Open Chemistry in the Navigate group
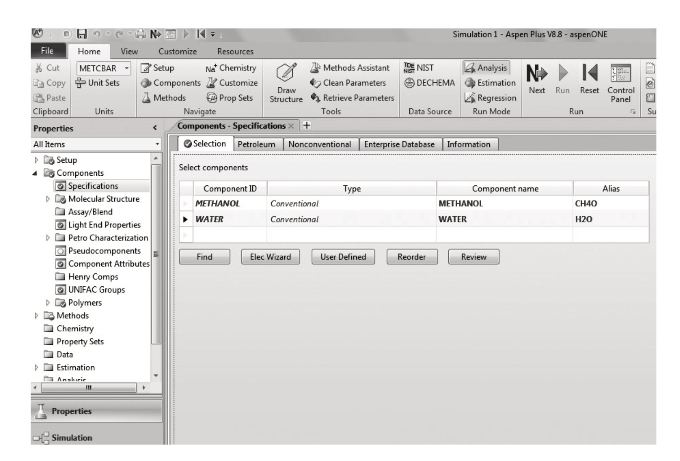This screenshot has height=461, width=680. coord(231,68)
